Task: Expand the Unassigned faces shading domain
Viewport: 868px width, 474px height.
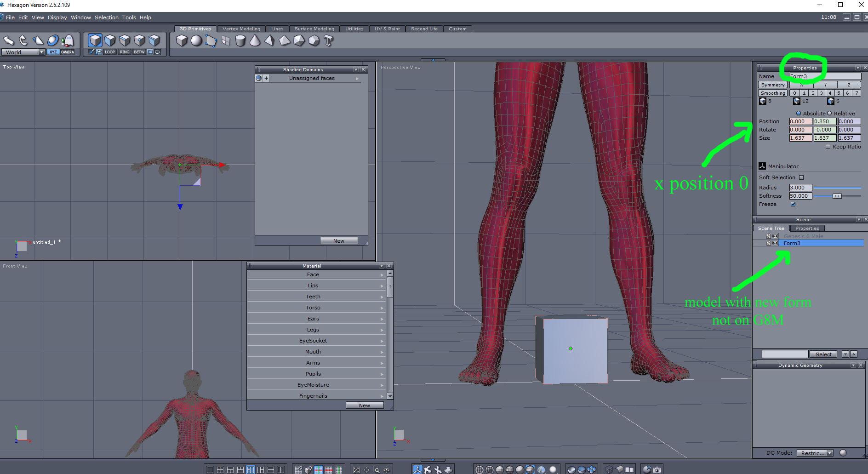Action: [357, 79]
